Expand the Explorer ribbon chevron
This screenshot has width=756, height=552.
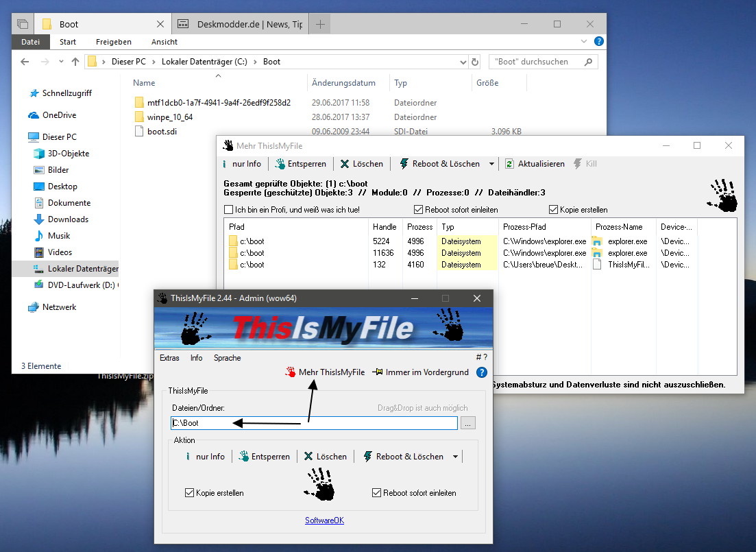pos(584,42)
